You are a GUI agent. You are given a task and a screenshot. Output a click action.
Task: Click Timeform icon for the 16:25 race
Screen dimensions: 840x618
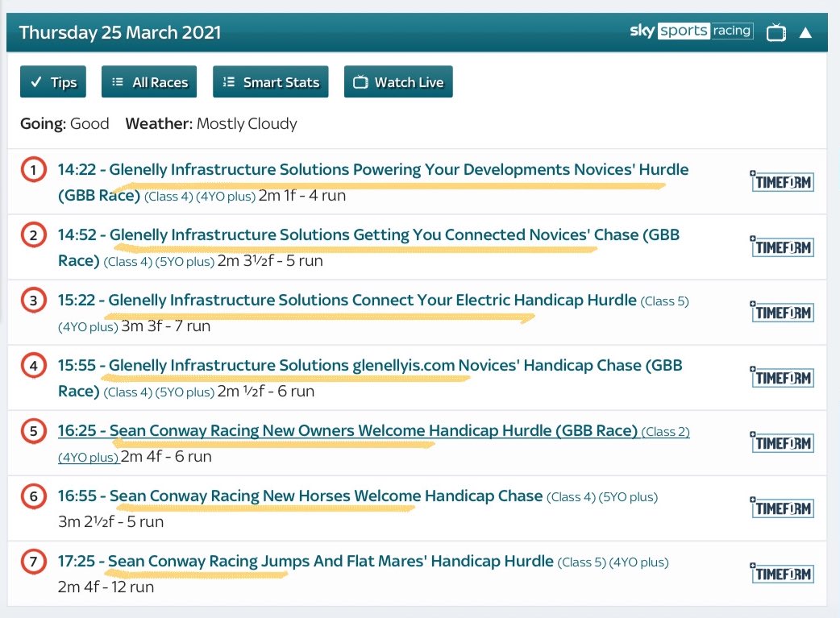[782, 443]
